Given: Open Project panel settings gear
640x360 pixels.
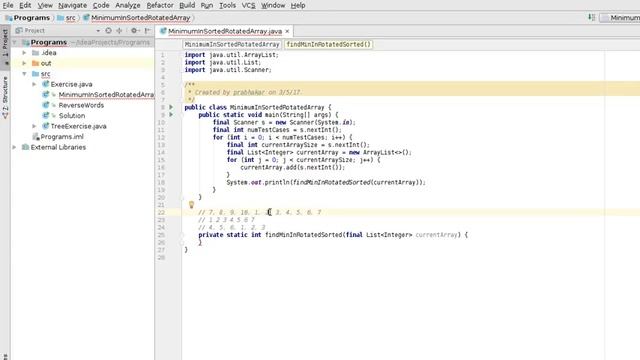Looking at the screenshot, I should tap(134, 30).
